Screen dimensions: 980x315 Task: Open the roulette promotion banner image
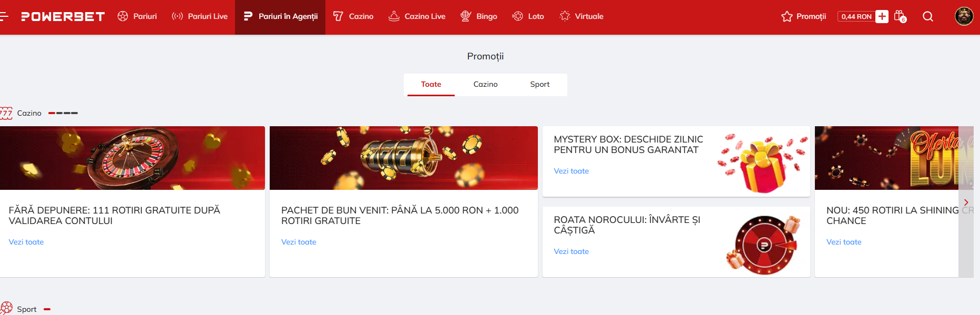(132, 158)
